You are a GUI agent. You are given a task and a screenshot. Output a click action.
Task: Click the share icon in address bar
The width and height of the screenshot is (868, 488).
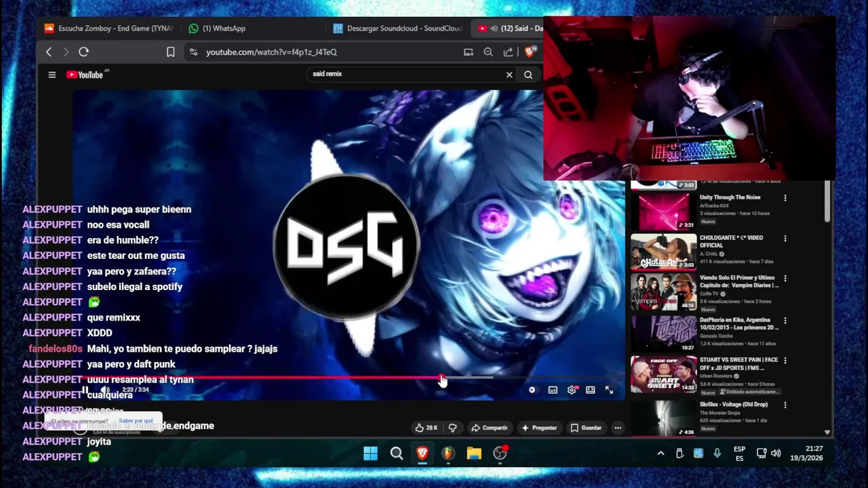pos(508,52)
